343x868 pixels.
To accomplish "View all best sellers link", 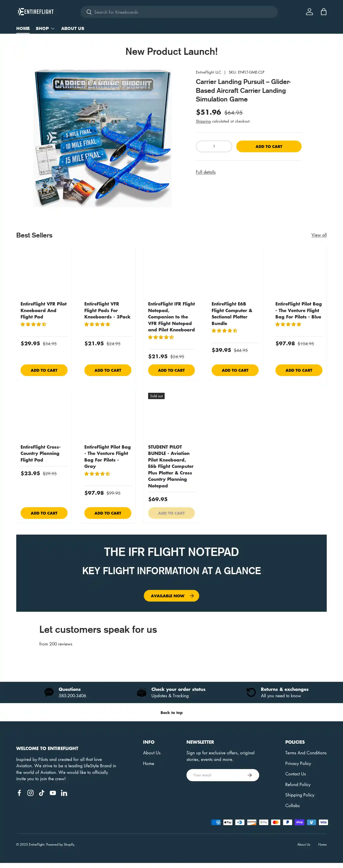I will pyautogui.click(x=319, y=235).
